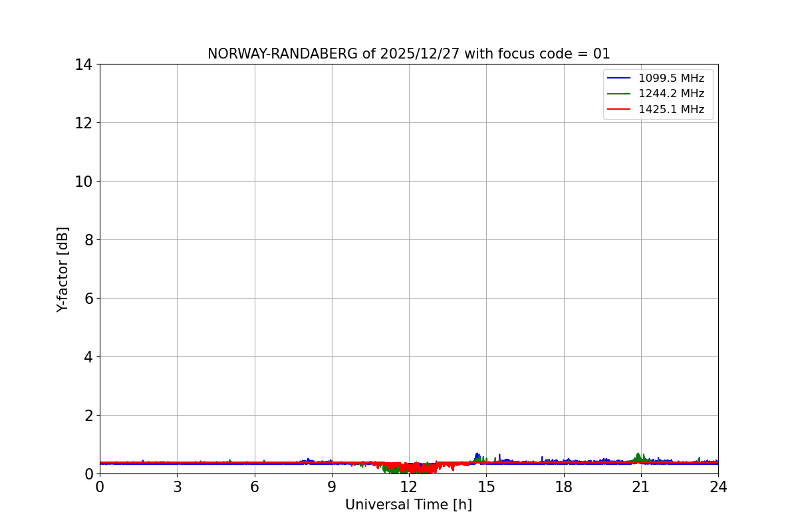Click the y-axis tick label 14
798x532 pixels.
point(84,65)
